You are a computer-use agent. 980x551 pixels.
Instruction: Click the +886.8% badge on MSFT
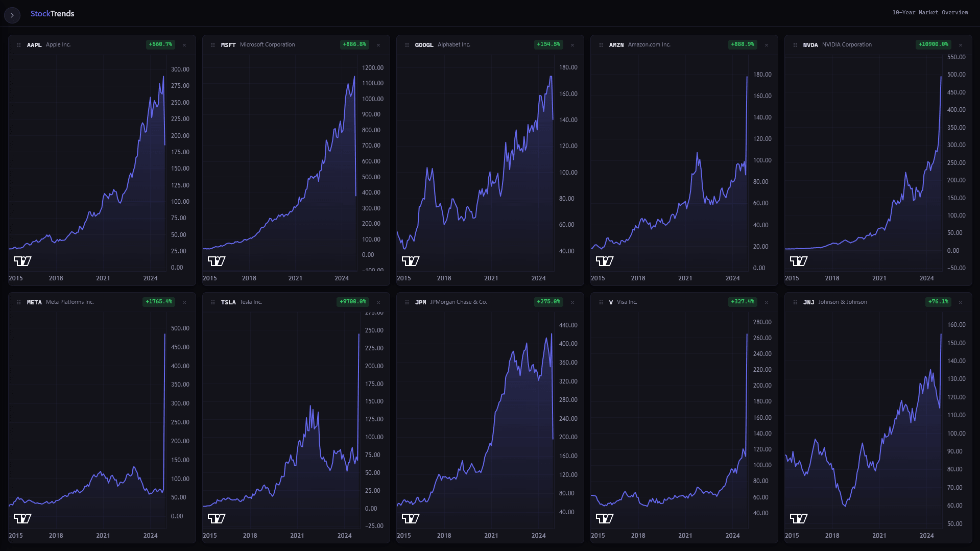[354, 44]
